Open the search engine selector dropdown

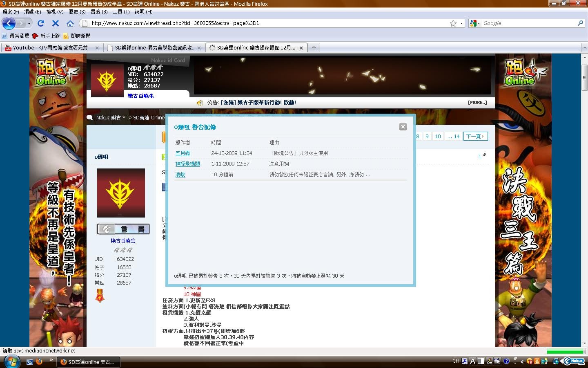(x=474, y=23)
